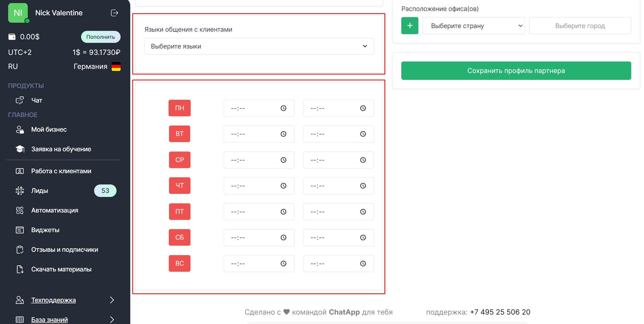Viewport: 644px width, 324px height.
Task: Open the Выберите языки dropdown
Action: 259,46
